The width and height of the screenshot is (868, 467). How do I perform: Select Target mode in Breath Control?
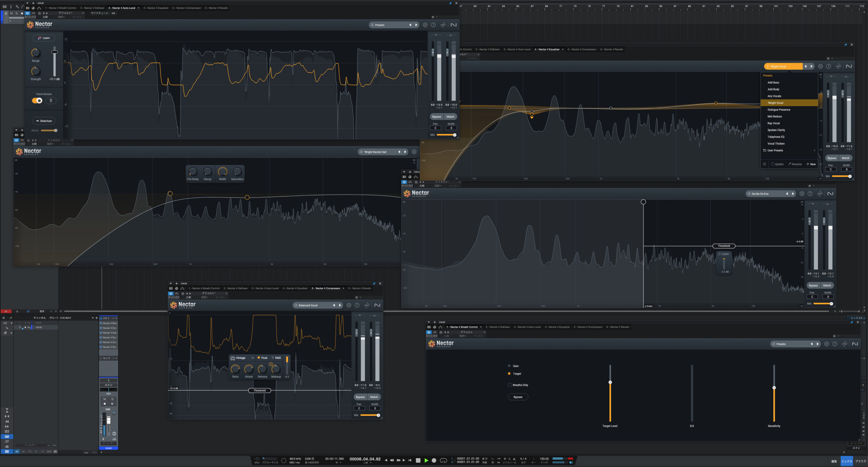point(514,374)
